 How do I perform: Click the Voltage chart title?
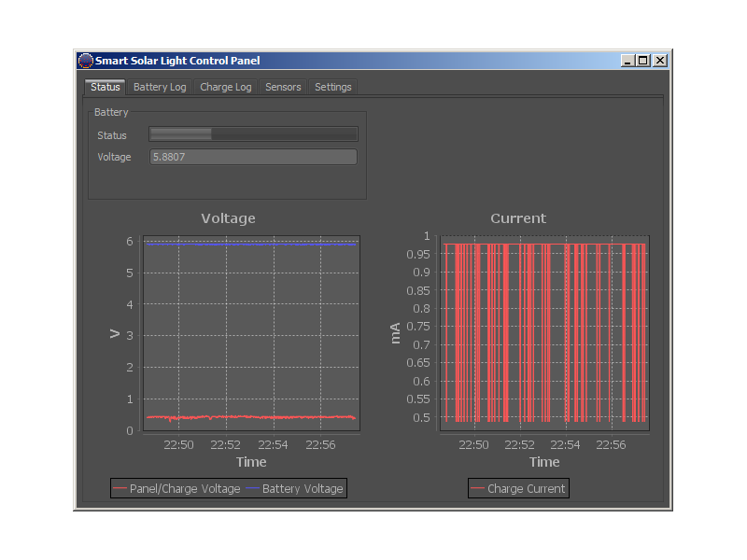(x=228, y=218)
